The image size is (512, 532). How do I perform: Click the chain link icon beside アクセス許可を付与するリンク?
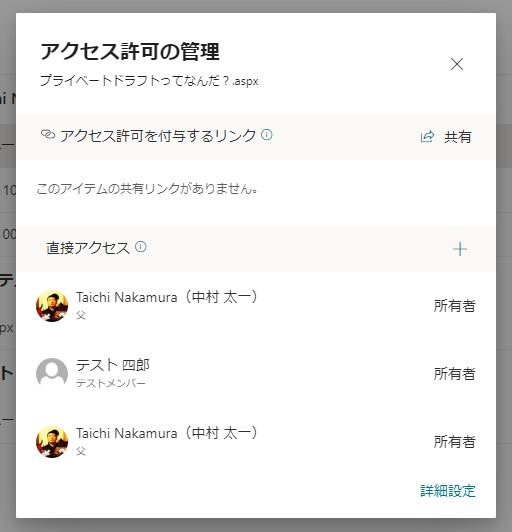(48, 134)
